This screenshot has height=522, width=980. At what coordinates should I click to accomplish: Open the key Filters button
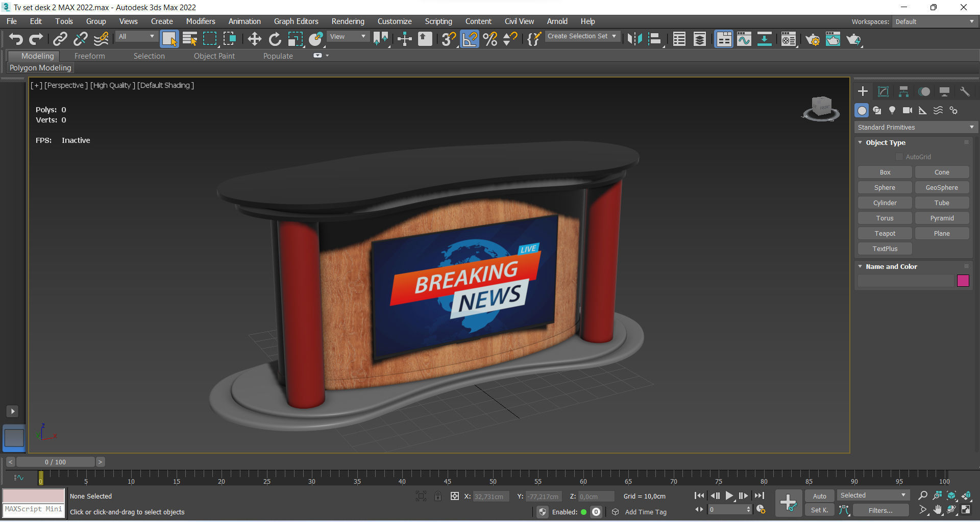pyautogui.click(x=880, y=510)
